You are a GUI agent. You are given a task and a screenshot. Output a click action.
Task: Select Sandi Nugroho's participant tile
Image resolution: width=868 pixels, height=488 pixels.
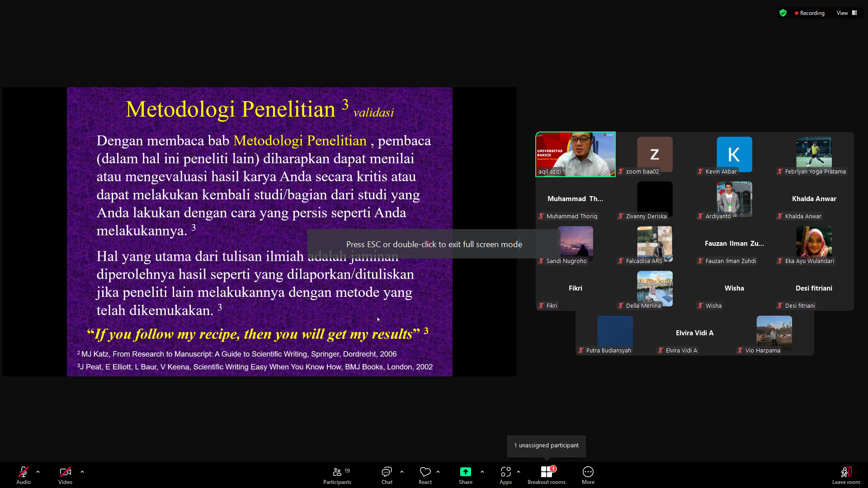coord(576,244)
